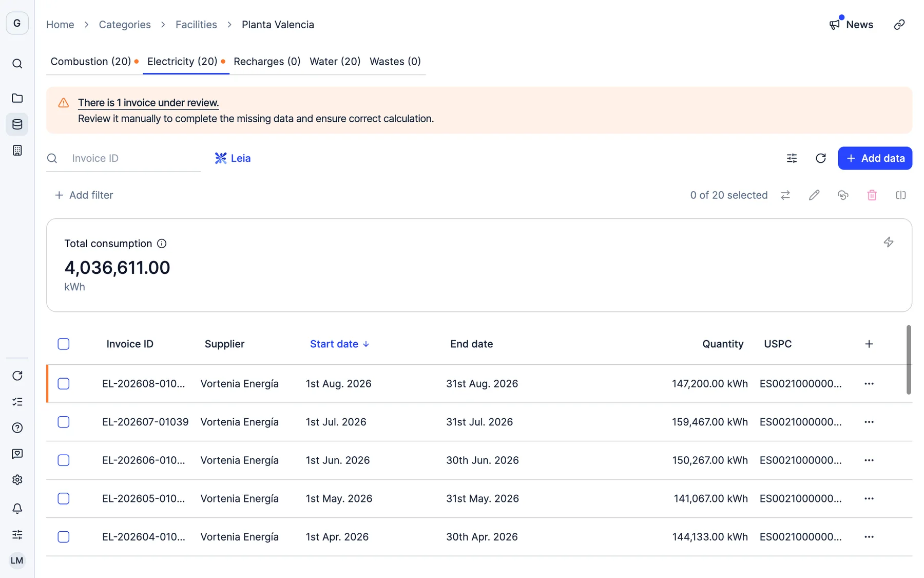
Task: Click the pencil edit selected icon
Action: (x=814, y=195)
